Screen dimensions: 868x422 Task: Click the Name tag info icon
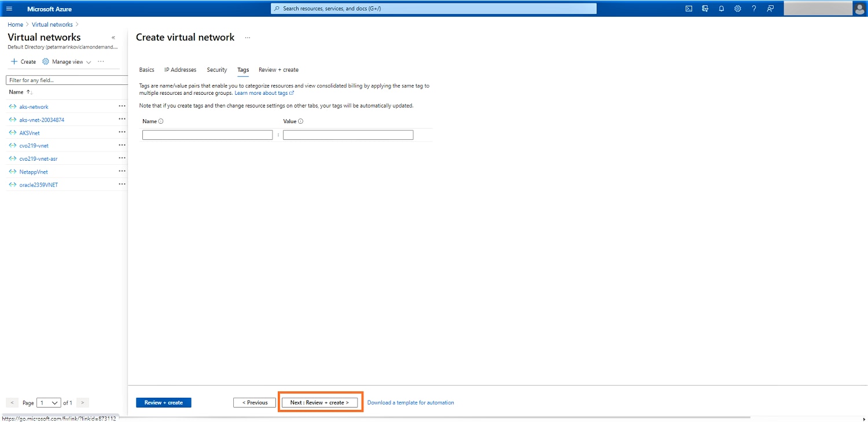(161, 121)
